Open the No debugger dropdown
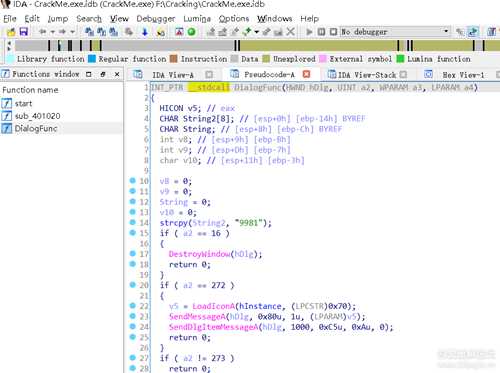500x373 pixels. click(395, 32)
